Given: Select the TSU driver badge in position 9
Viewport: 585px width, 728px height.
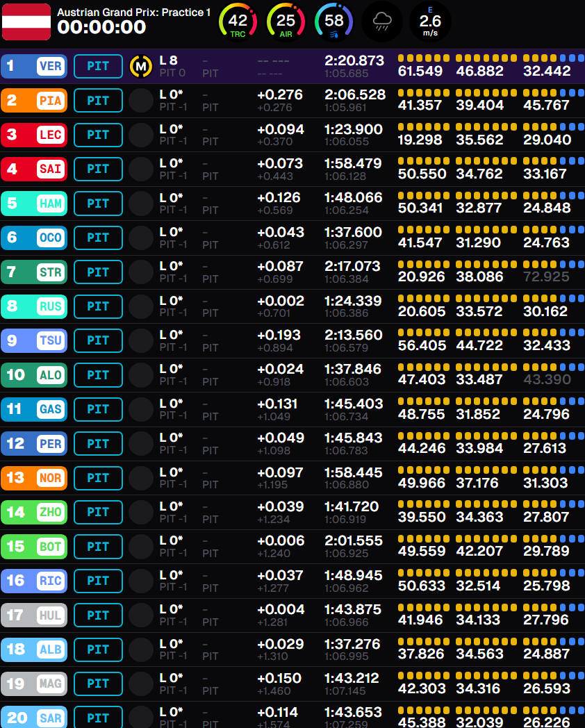Looking at the screenshot, I should (34, 341).
